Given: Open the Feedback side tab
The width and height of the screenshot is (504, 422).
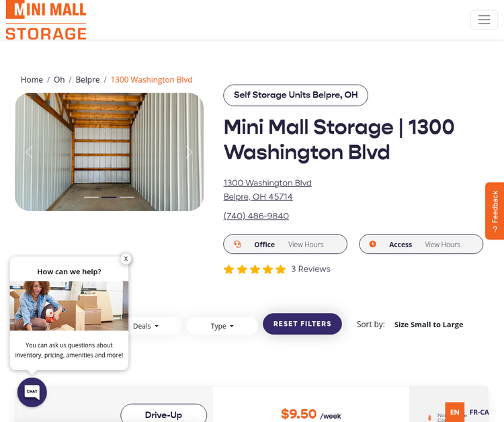Looking at the screenshot, I should (495, 210).
